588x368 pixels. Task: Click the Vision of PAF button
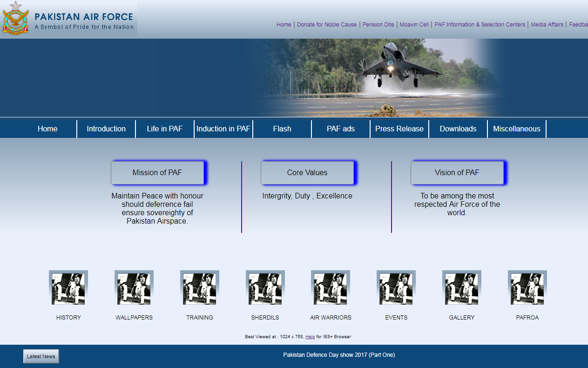coord(457,173)
